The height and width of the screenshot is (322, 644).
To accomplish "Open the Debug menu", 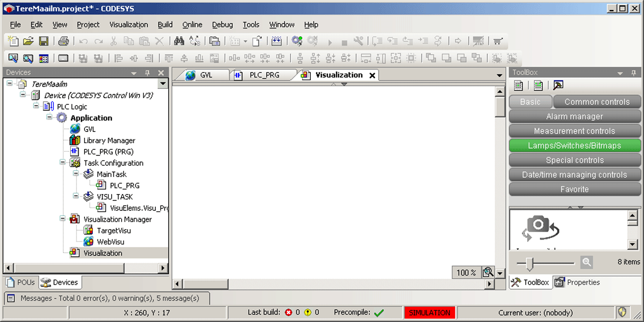I will pos(222,24).
